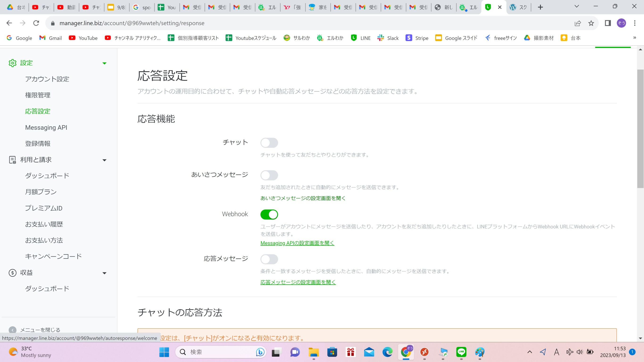Show hidden system tray icons
Viewport: 644px width, 362px height.
pos(529,352)
